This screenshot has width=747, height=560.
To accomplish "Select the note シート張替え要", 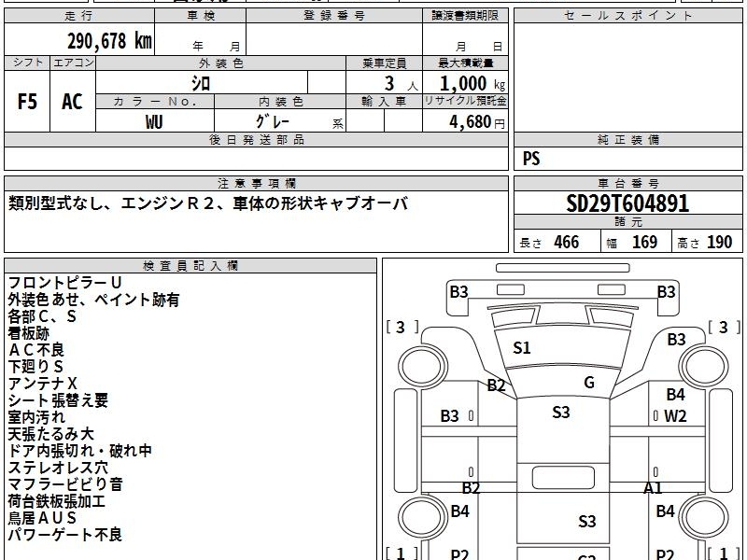I will point(58,400).
